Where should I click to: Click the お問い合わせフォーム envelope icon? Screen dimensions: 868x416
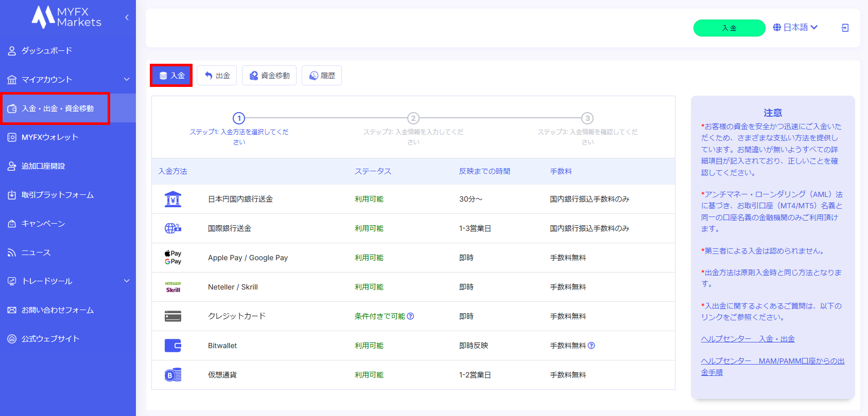[x=12, y=310]
